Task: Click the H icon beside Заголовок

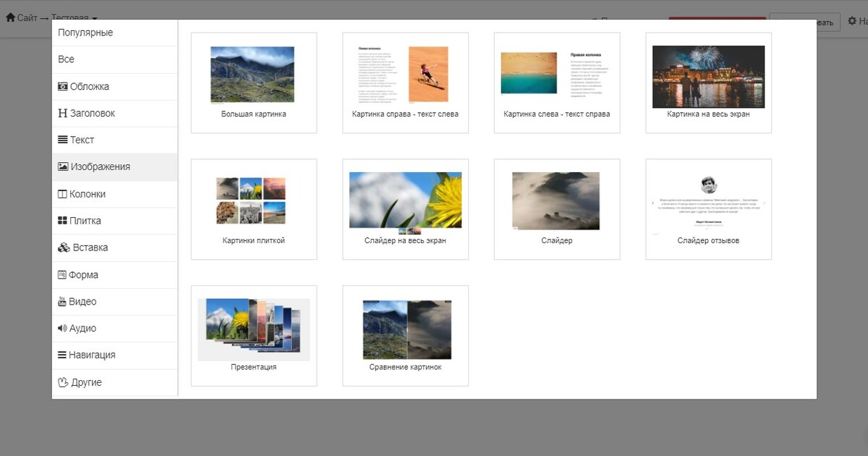Action: [x=63, y=114]
